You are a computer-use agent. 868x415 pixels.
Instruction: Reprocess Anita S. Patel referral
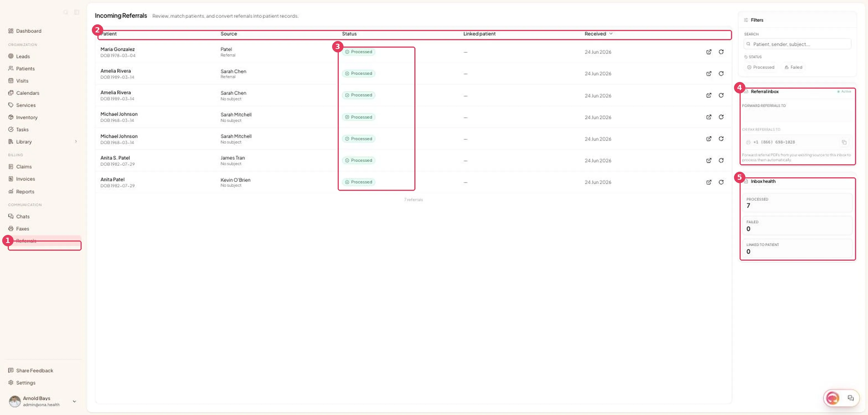click(x=721, y=160)
